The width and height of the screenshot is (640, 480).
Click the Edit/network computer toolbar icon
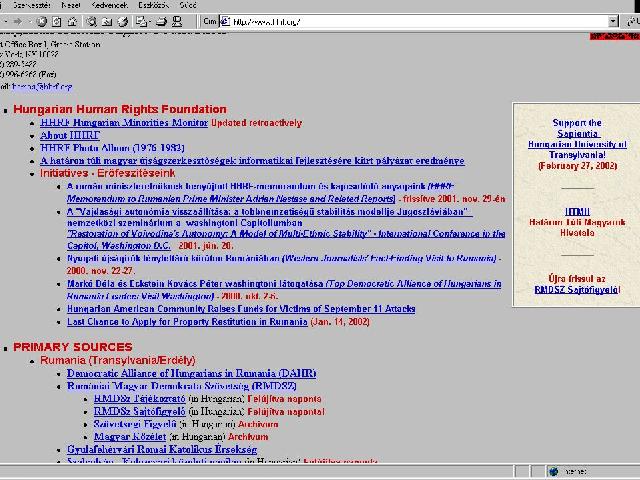(177, 22)
